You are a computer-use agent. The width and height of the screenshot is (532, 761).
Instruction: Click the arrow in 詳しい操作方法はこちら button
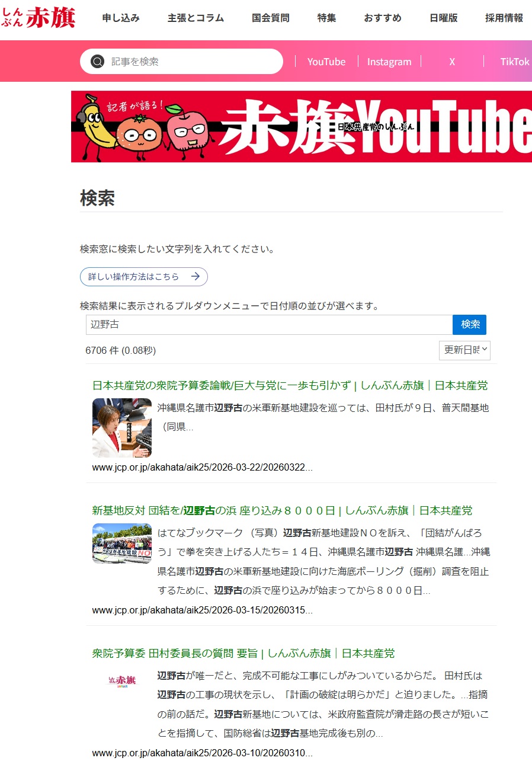[x=196, y=277]
